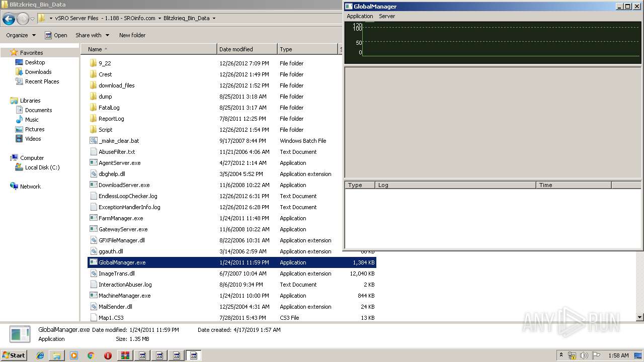Screen dimensions: 644x362
Task: Select the Crest folder icon
Action: 93,74
